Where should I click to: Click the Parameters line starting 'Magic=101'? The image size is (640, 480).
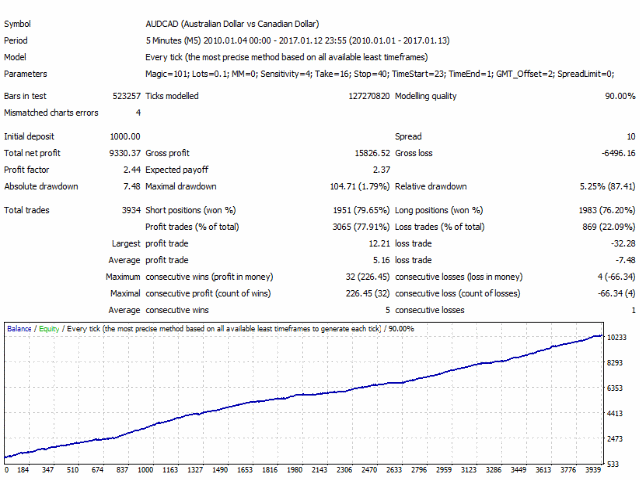click(x=380, y=74)
